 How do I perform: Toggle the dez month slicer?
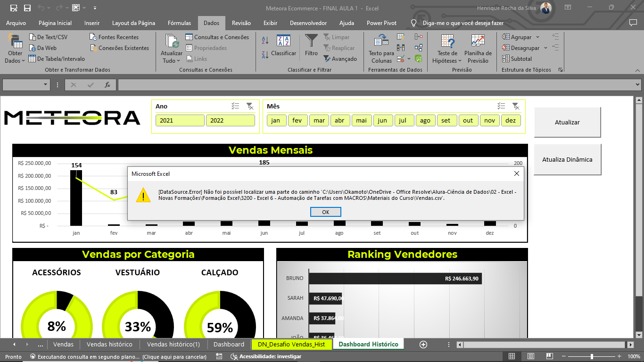511,121
